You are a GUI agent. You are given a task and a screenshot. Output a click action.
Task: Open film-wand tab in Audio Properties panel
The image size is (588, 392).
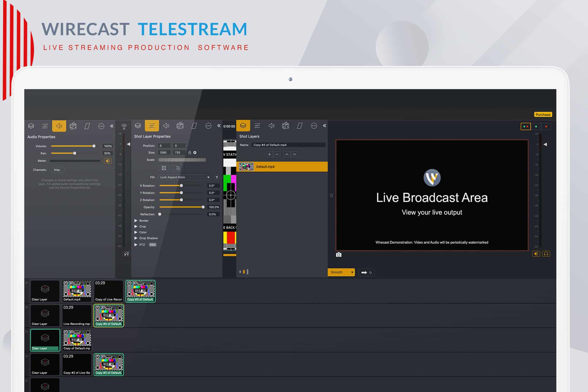(73, 126)
